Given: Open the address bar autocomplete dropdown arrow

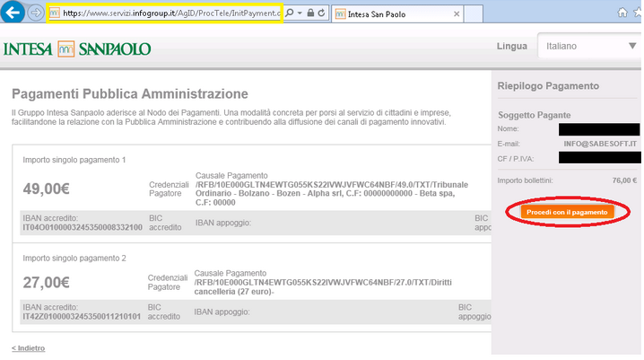Looking at the screenshot, I should (x=300, y=13).
